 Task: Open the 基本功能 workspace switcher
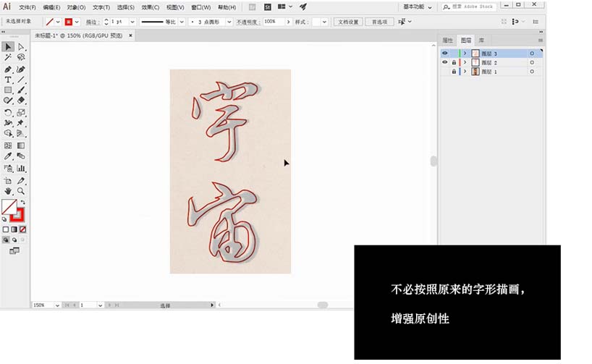417,7
